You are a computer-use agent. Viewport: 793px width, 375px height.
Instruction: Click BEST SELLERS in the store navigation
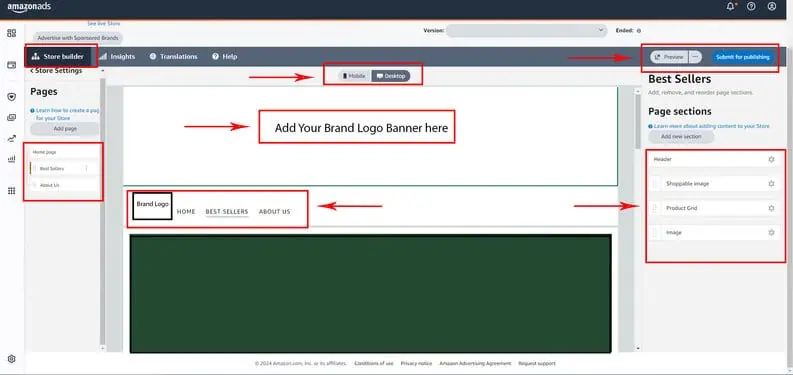point(227,212)
